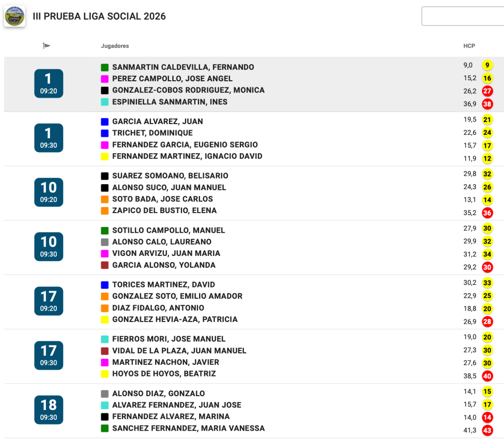Focus the search field at top right
Screen dimensions: 504x441
[x=462, y=16]
